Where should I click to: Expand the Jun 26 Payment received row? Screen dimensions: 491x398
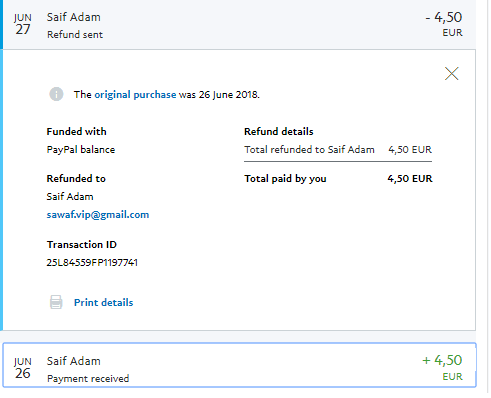click(x=239, y=365)
